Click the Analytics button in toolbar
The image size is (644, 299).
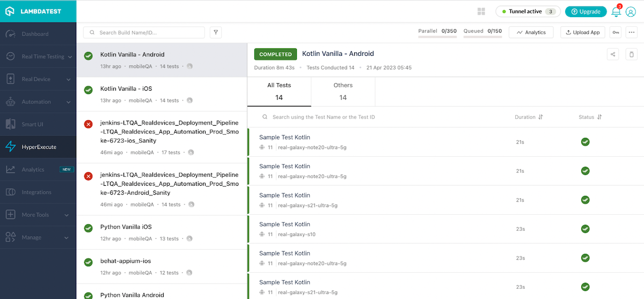point(531,33)
